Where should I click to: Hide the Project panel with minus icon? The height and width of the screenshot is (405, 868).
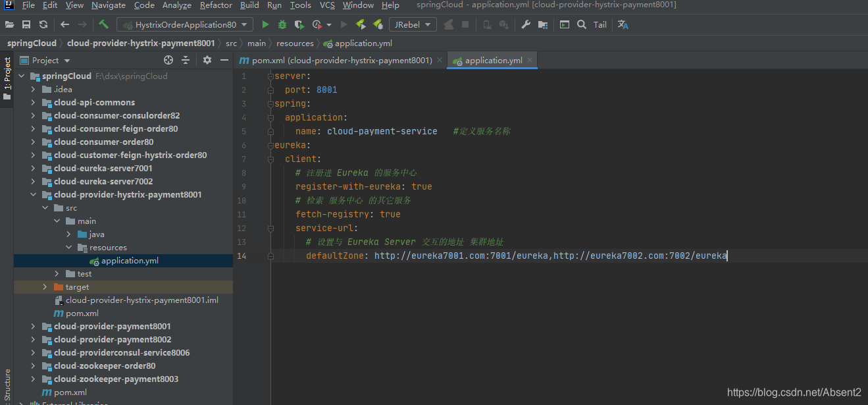[224, 60]
